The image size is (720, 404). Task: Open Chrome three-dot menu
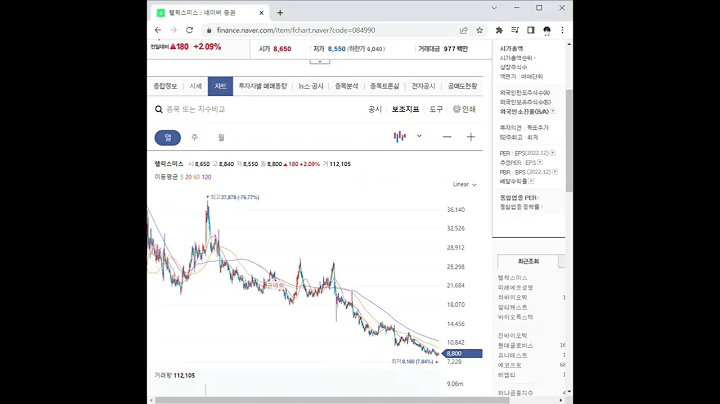(x=562, y=30)
